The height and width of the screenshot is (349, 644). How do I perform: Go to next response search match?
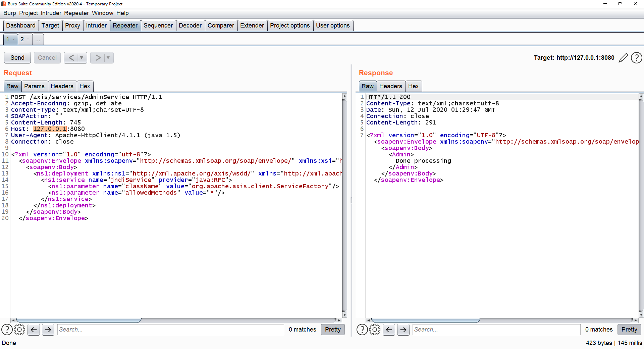pyautogui.click(x=403, y=330)
